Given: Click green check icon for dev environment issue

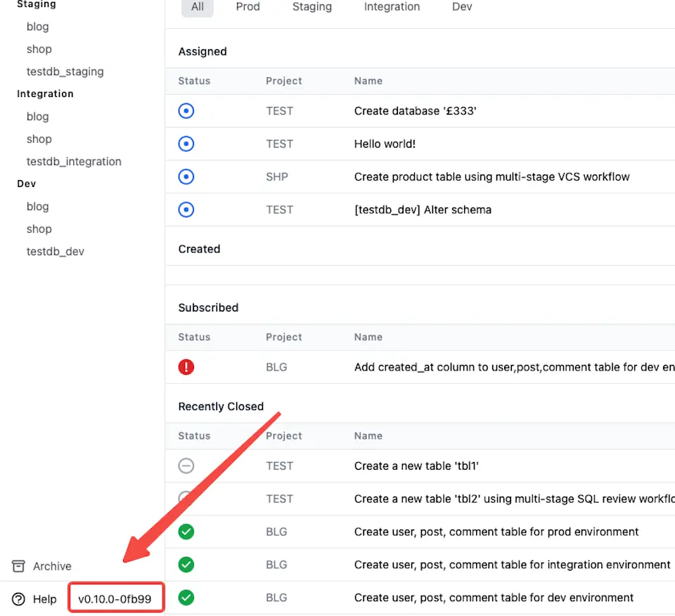Looking at the screenshot, I should click(186, 598).
